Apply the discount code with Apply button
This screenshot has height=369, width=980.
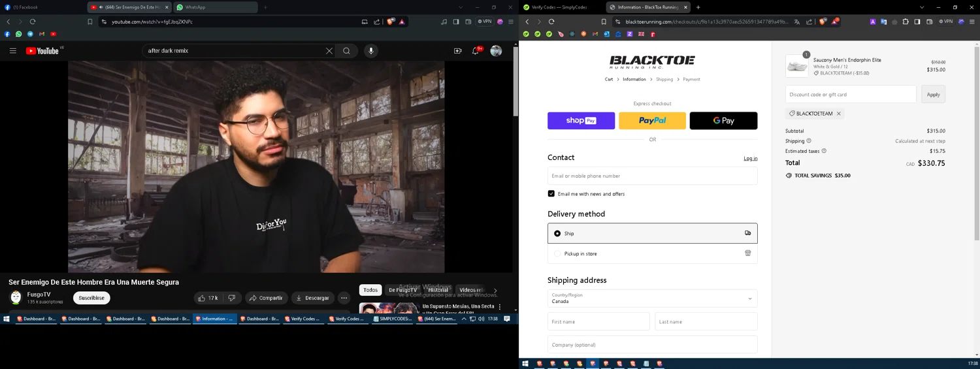click(933, 94)
